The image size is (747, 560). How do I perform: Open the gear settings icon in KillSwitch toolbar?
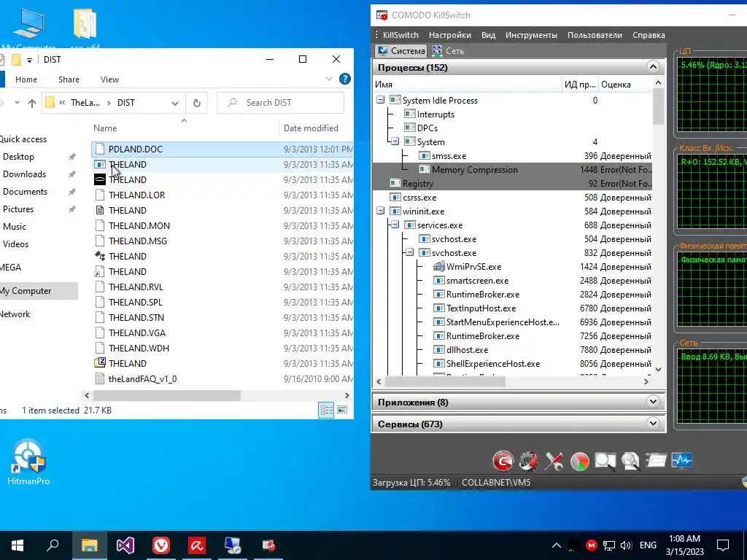528,461
